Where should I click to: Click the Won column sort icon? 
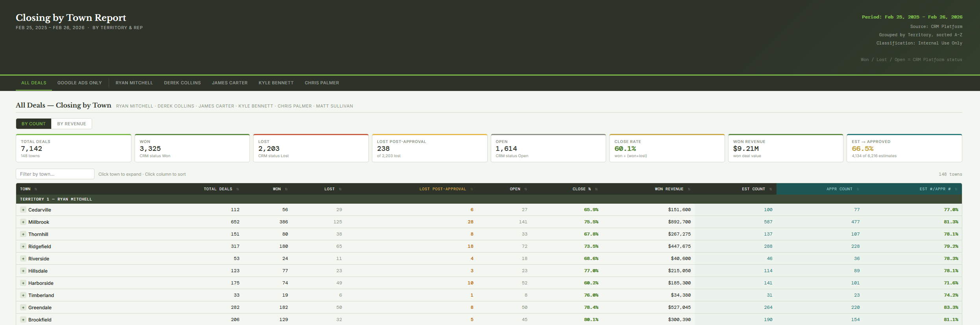tap(286, 189)
